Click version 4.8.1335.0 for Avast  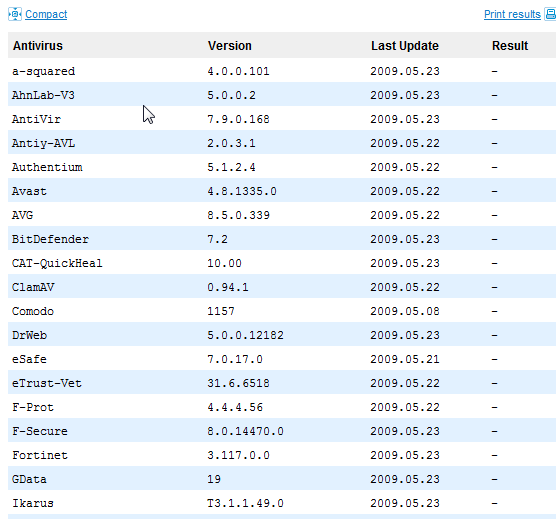pos(242,191)
